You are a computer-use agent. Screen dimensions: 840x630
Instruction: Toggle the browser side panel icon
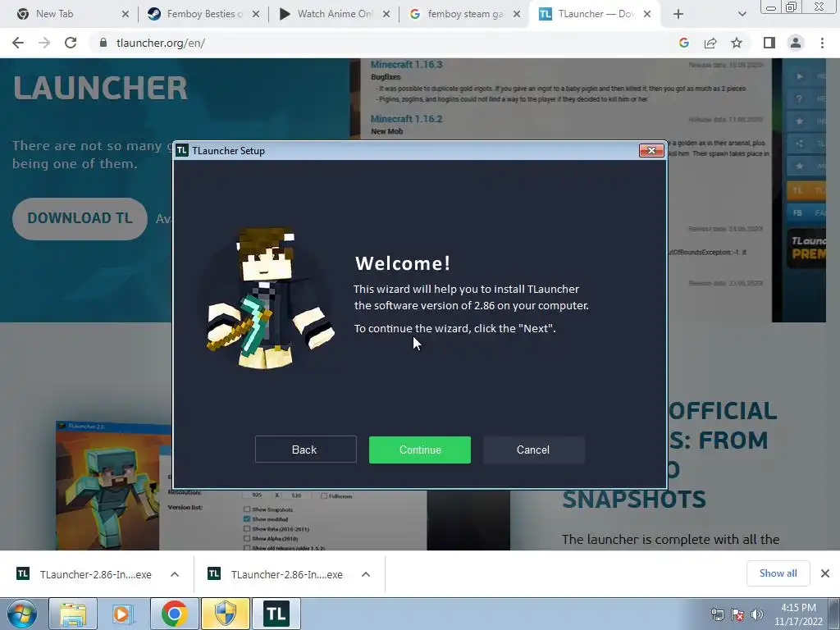(x=769, y=43)
